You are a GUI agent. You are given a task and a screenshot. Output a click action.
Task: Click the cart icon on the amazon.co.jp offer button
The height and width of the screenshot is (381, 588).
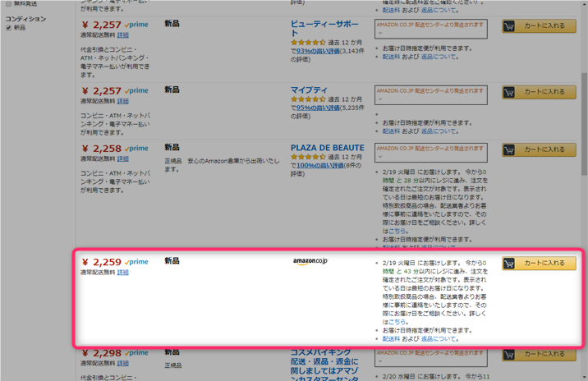pyautogui.click(x=509, y=264)
